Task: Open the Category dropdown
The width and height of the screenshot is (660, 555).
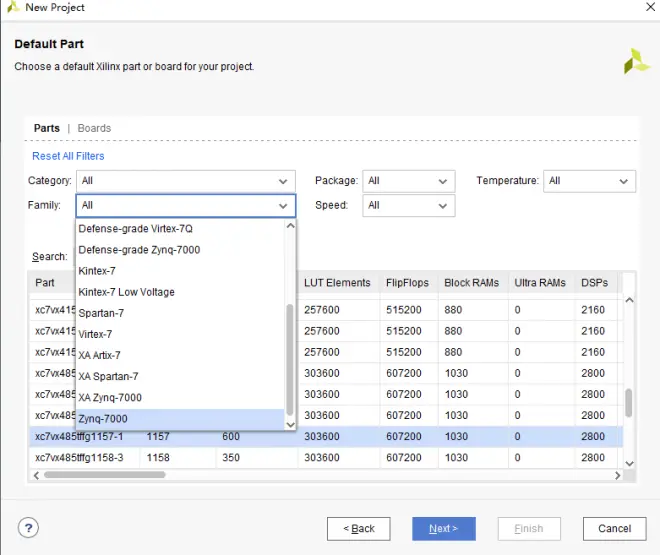Action: pyautogui.click(x=186, y=181)
